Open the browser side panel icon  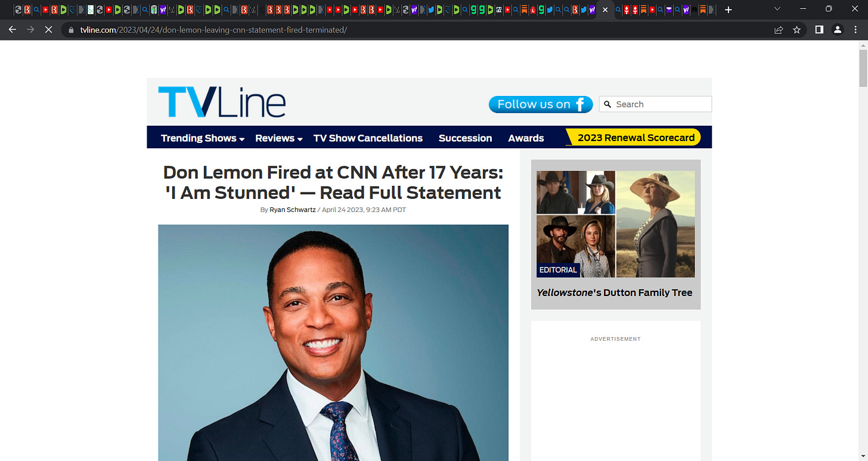coord(819,30)
